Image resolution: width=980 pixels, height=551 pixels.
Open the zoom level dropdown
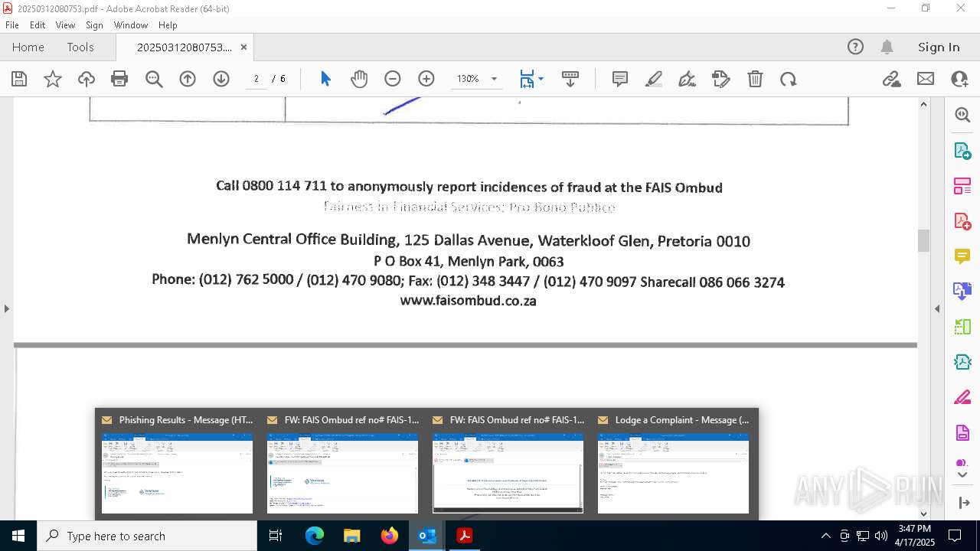[x=494, y=79]
